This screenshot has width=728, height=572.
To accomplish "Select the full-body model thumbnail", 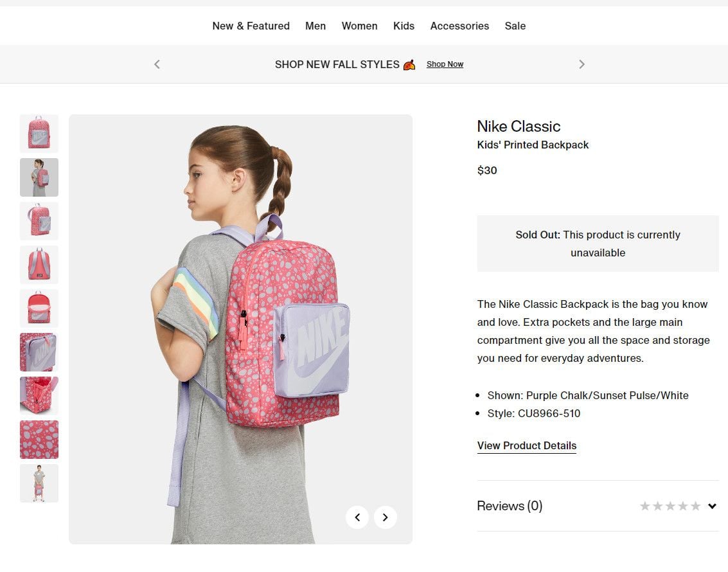I will [x=39, y=483].
